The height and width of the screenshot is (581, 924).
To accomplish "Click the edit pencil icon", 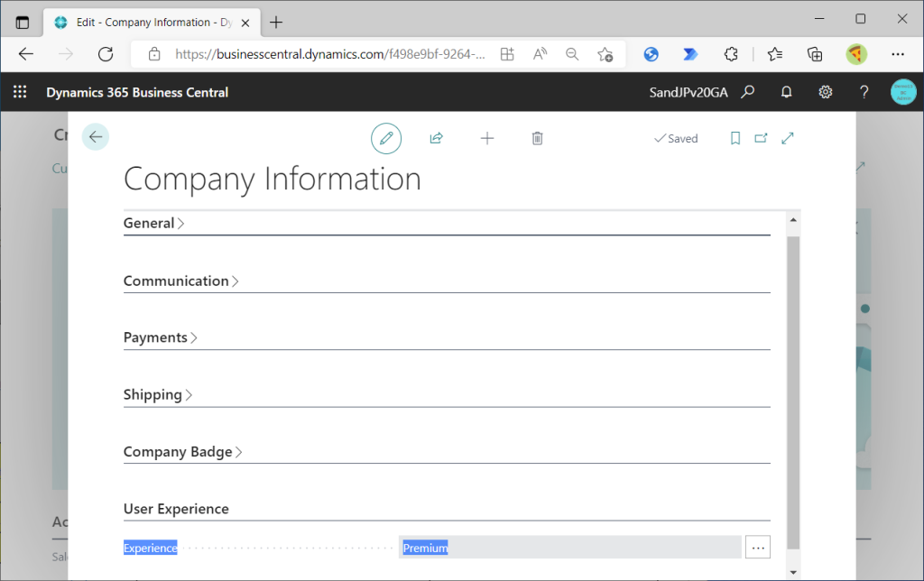I will pyautogui.click(x=386, y=138).
